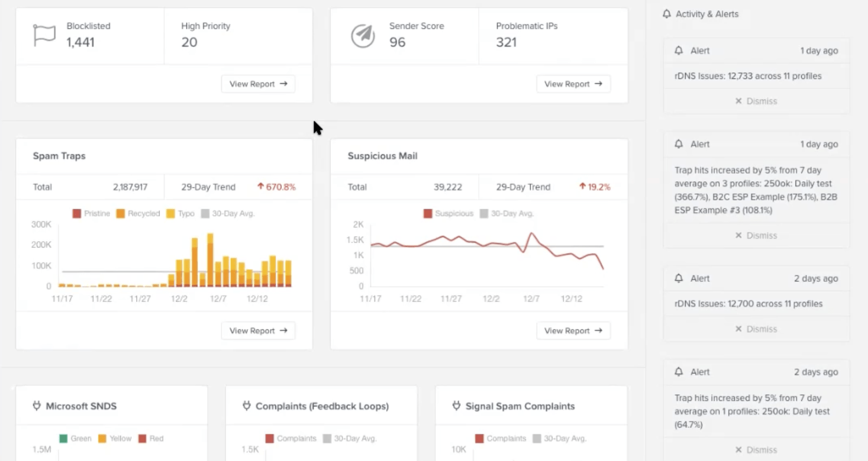The width and height of the screenshot is (868, 461).
Task: Dismiss the rDNS Issues 12,733 alert
Action: point(756,101)
